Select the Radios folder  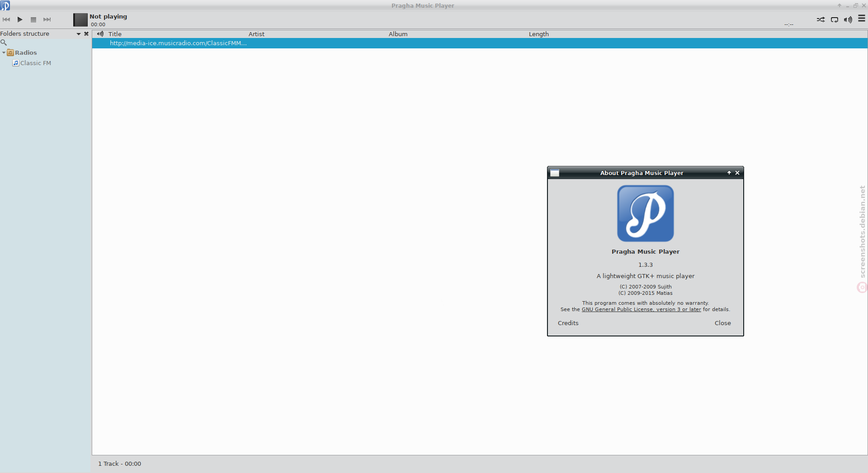(x=26, y=53)
